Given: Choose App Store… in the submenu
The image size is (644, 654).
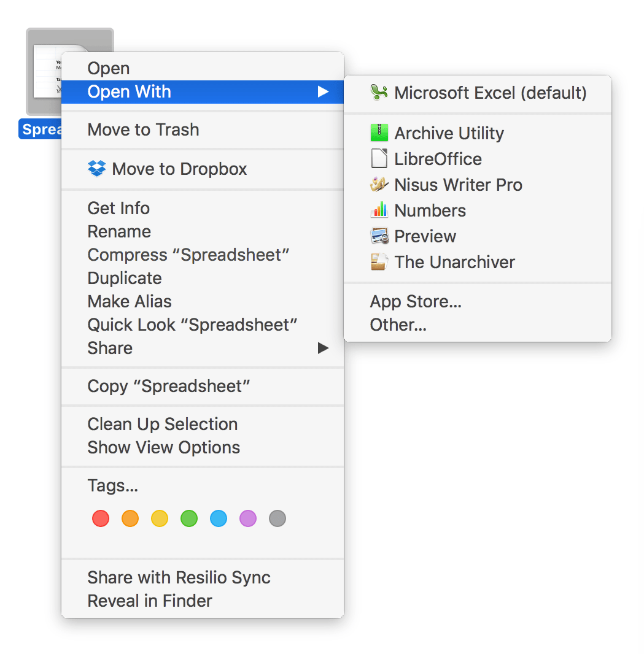Looking at the screenshot, I should [478, 302].
